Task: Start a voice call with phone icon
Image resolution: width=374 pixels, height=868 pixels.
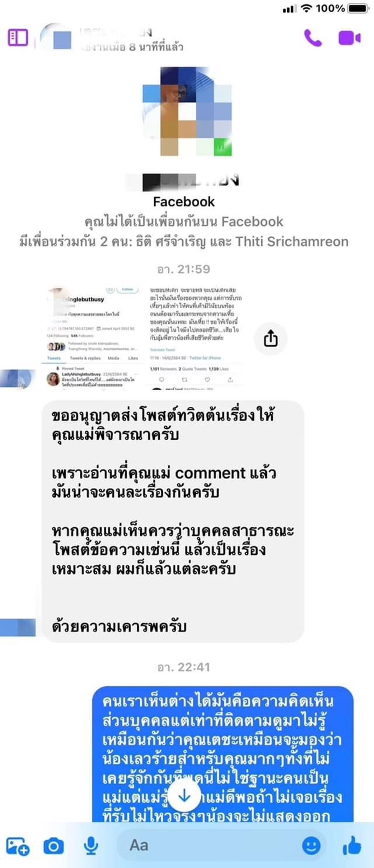Action: point(313,38)
